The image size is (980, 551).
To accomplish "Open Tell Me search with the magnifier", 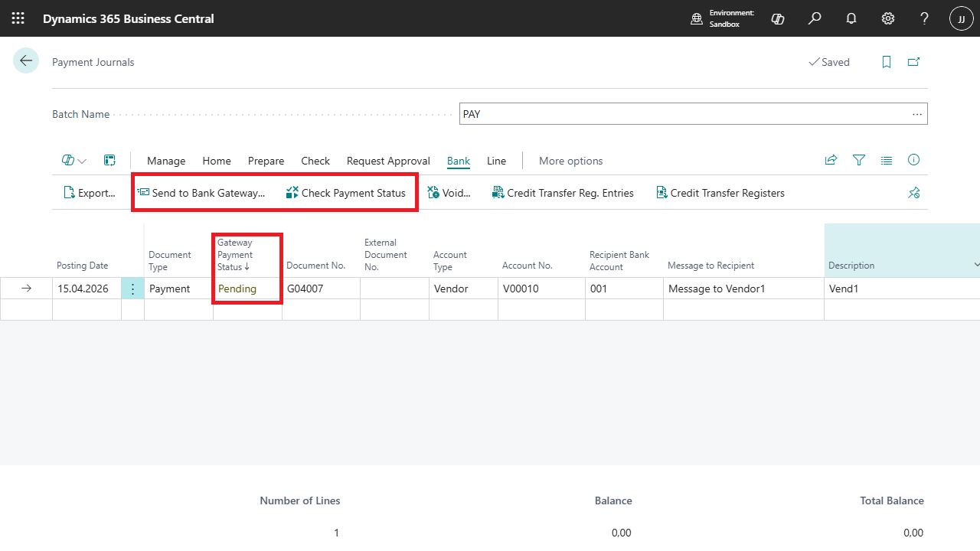I will click(x=814, y=18).
